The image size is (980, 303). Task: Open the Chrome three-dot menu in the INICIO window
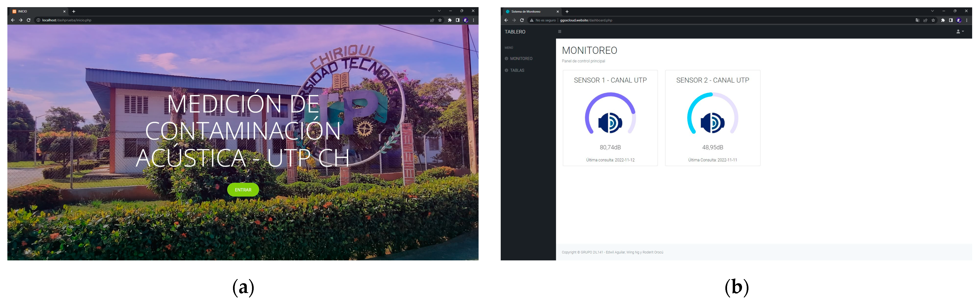pos(473,20)
